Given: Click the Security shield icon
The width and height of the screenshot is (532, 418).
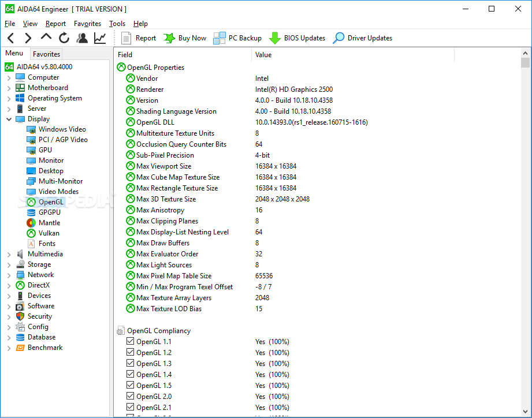Looking at the screenshot, I should point(20,316).
